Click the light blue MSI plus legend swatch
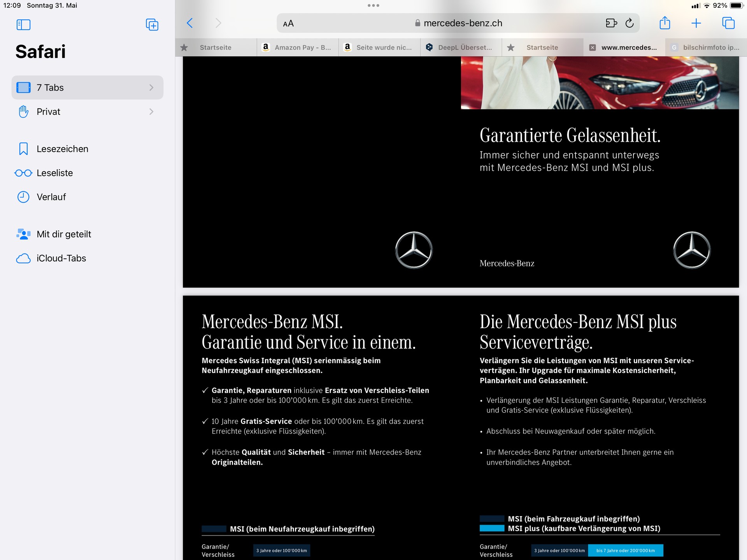 tap(492, 528)
